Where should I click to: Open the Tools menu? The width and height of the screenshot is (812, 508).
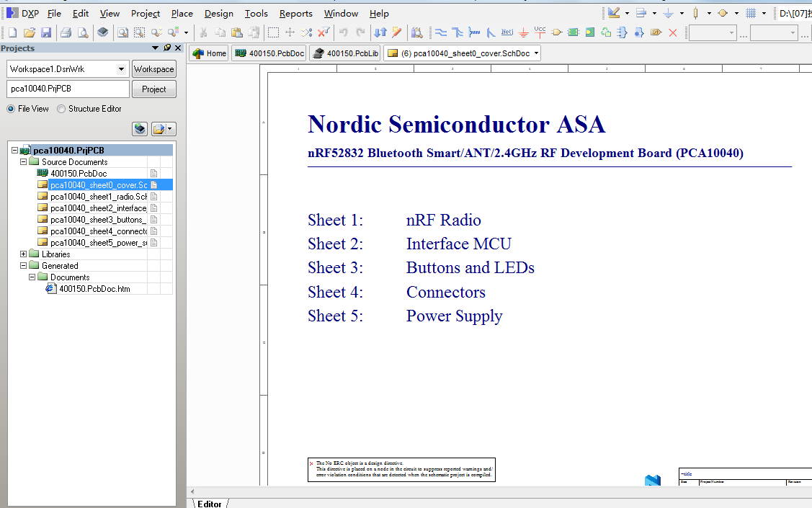click(x=256, y=14)
